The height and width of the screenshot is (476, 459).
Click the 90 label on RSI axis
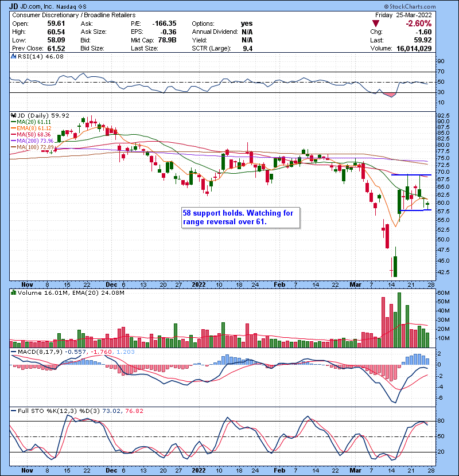pos(441,61)
